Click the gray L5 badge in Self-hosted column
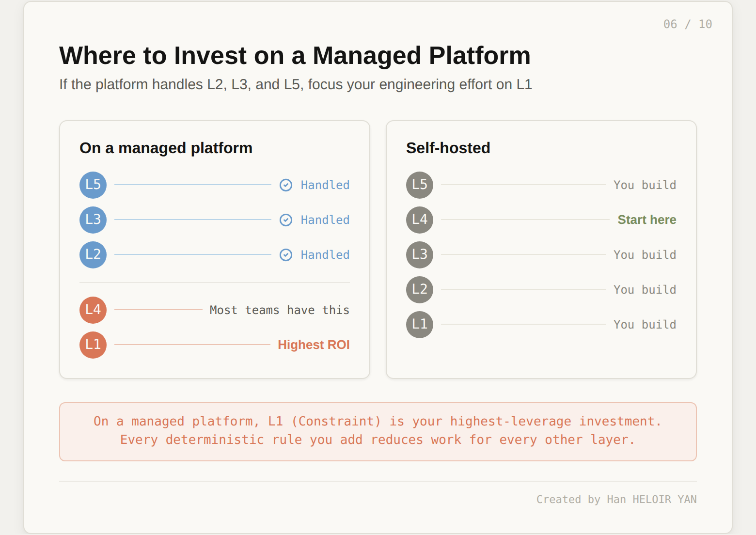 (419, 185)
